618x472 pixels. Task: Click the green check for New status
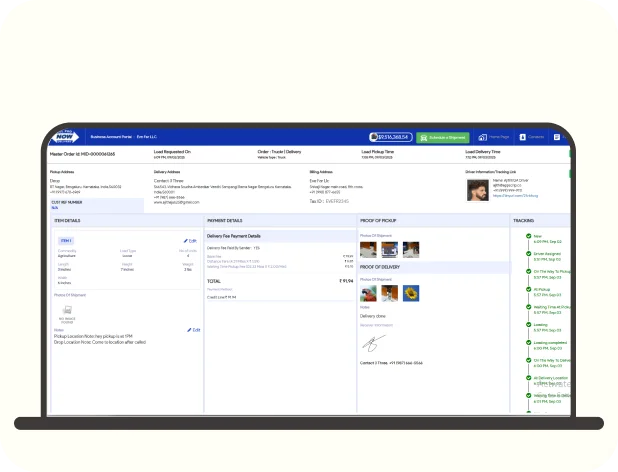(526, 237)
